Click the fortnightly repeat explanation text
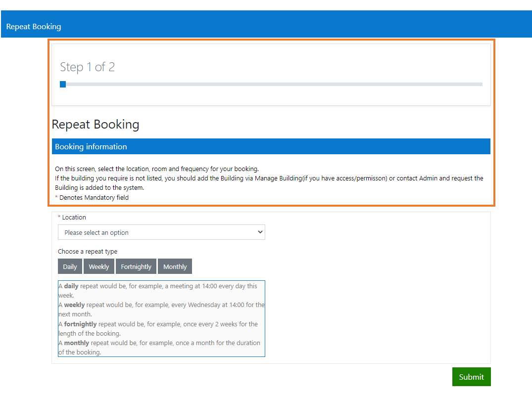Image resolution: width=532 pixels, height=398 pixels. (x=158, y=329)
